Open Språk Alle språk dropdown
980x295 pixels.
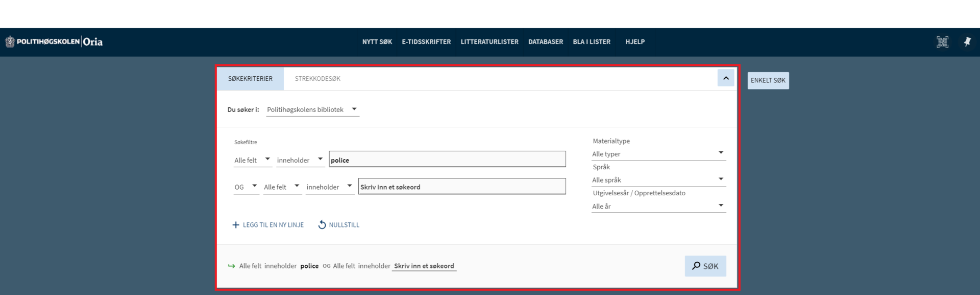pos(658,180)
